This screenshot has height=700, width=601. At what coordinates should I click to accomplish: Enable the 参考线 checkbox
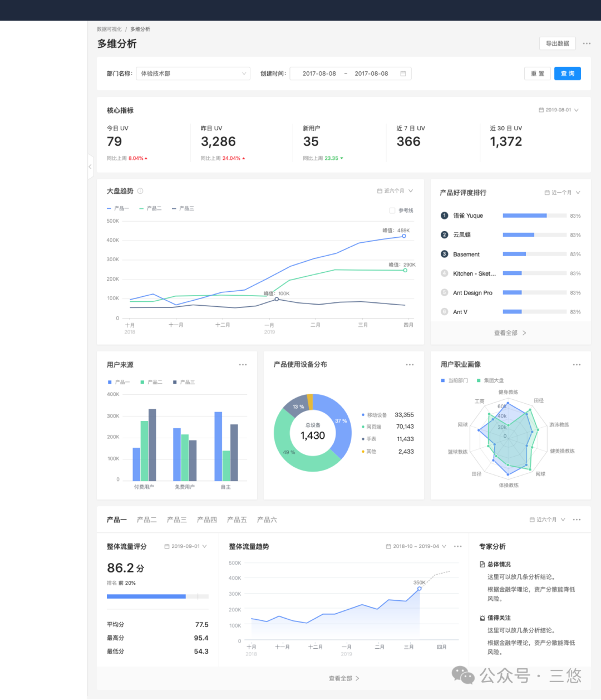coord(392,211)
